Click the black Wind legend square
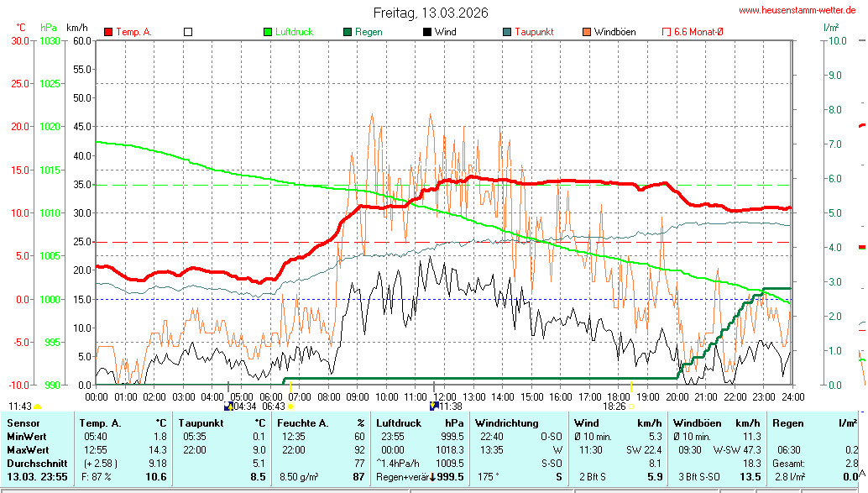Viewport: 868px width, 493px height. [x=427, y=32]
